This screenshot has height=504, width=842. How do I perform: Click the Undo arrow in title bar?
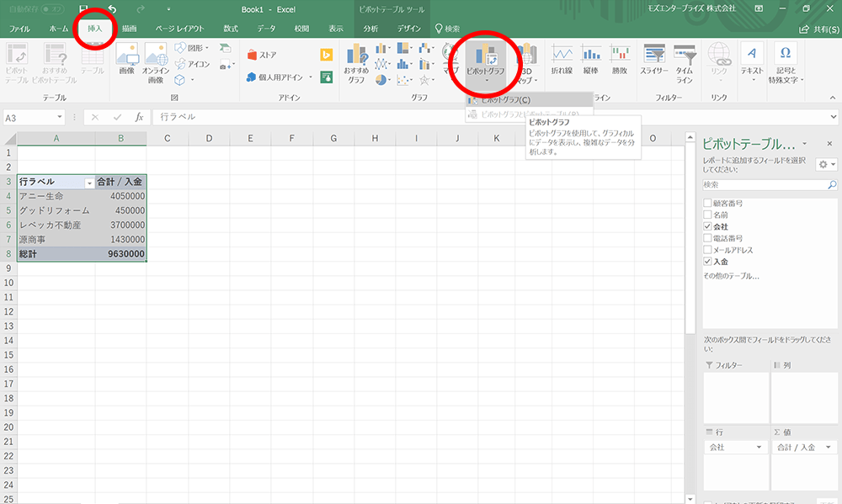tap(112, 9)
